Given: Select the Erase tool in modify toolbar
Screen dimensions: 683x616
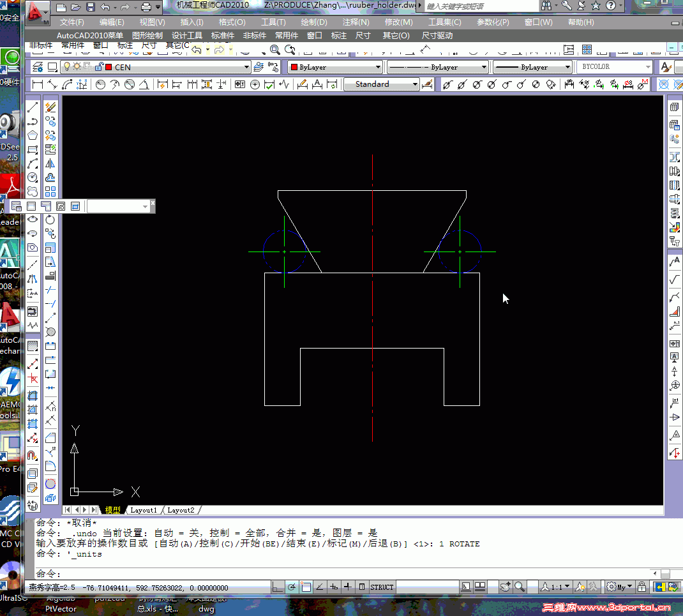Looking at the screenshot, I should pyautogui.click(x=50, y=107).
